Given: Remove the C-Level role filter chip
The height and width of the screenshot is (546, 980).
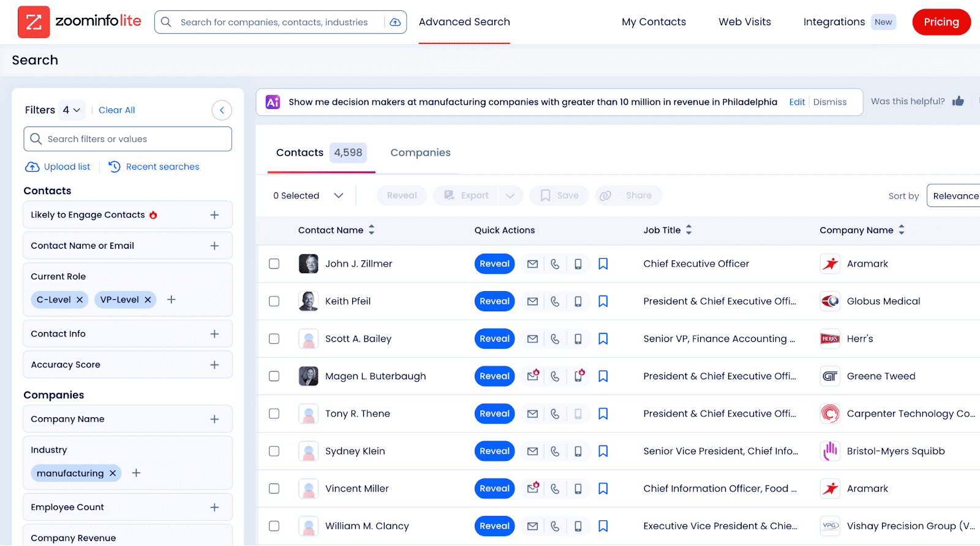Looking at the screenshot, I should click(x=80, y=300).
